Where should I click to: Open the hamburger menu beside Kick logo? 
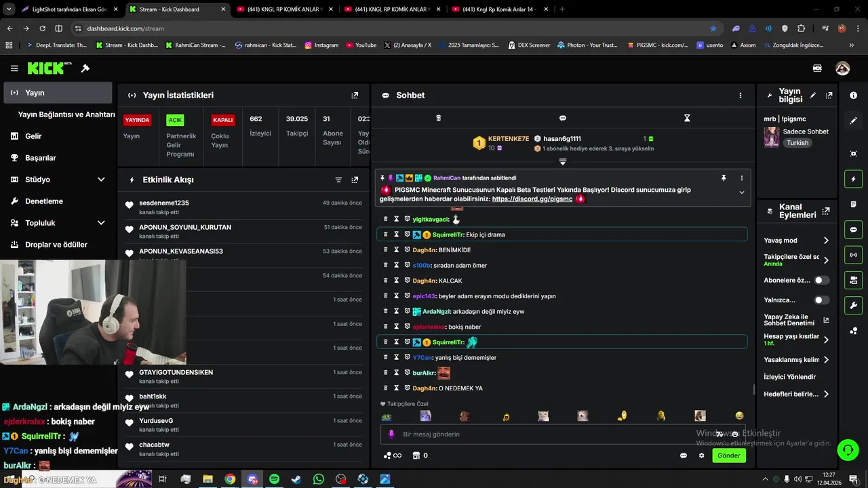(x=14, y=68)
